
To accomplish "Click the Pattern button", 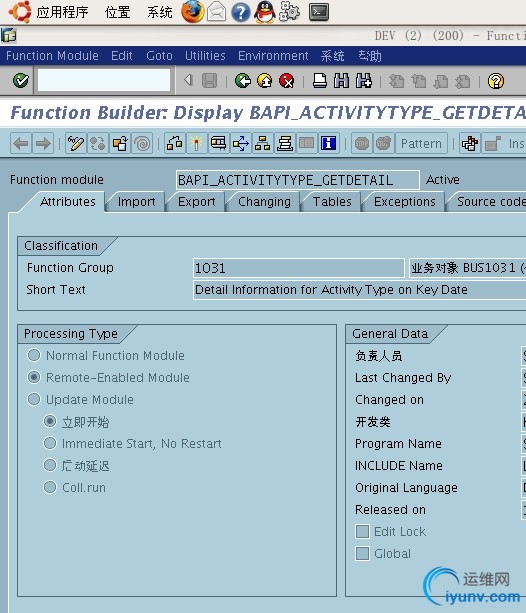I will [x=421, y=143].
